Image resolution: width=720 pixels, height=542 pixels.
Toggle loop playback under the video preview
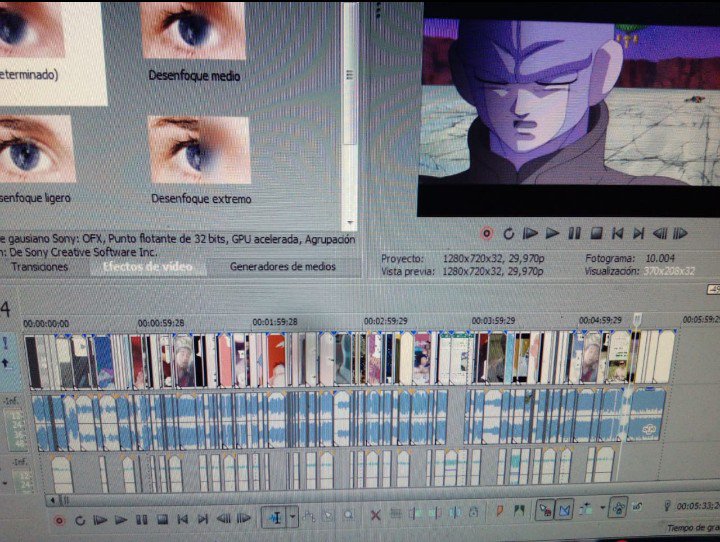pos(508,234)
